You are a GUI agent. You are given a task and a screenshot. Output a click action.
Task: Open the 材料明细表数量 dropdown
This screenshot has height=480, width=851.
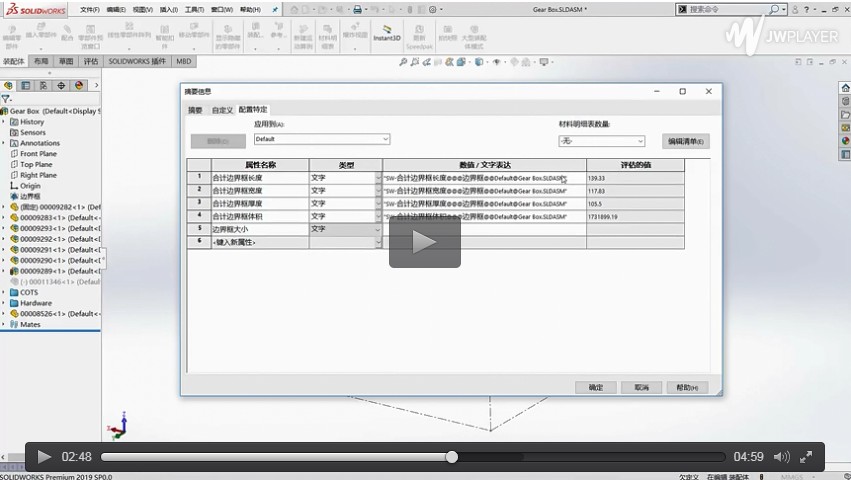(x=601, y=141)
